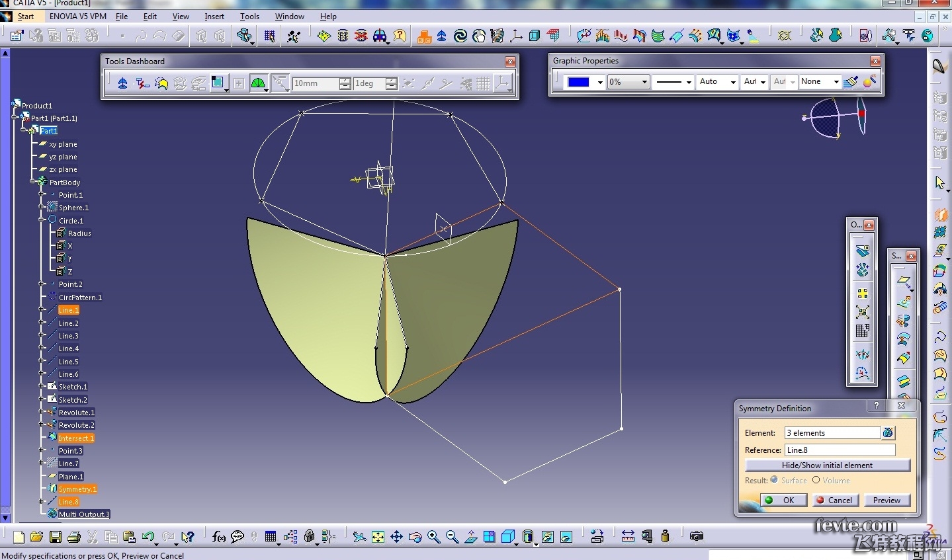
Task: Open a file using the folder icon
Action: click(x=37, y=537)
